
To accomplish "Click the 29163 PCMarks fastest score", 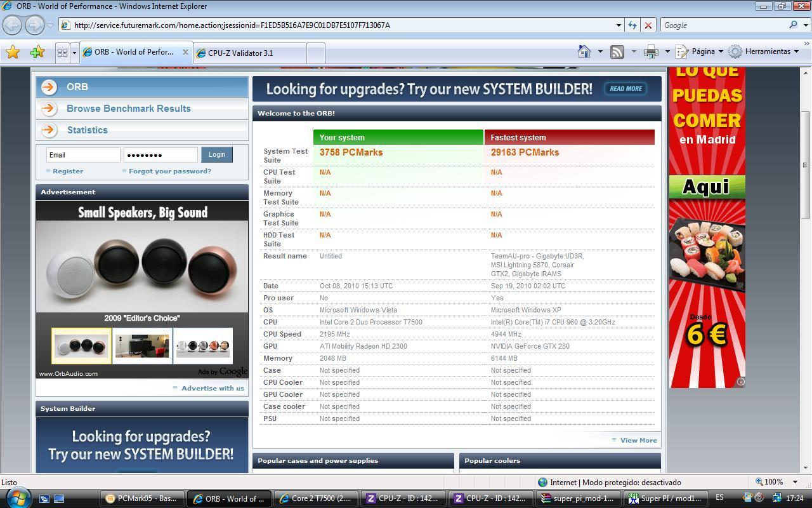I will [525, 152].
